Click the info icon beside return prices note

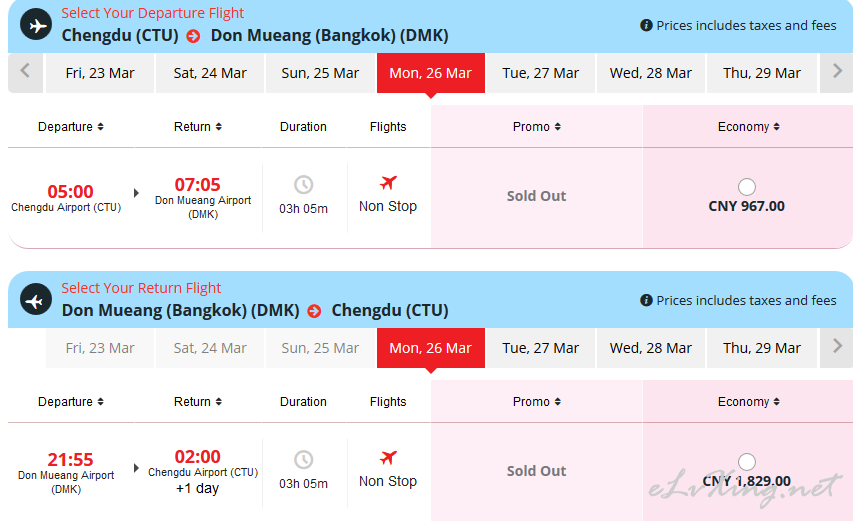click(646, 300)
